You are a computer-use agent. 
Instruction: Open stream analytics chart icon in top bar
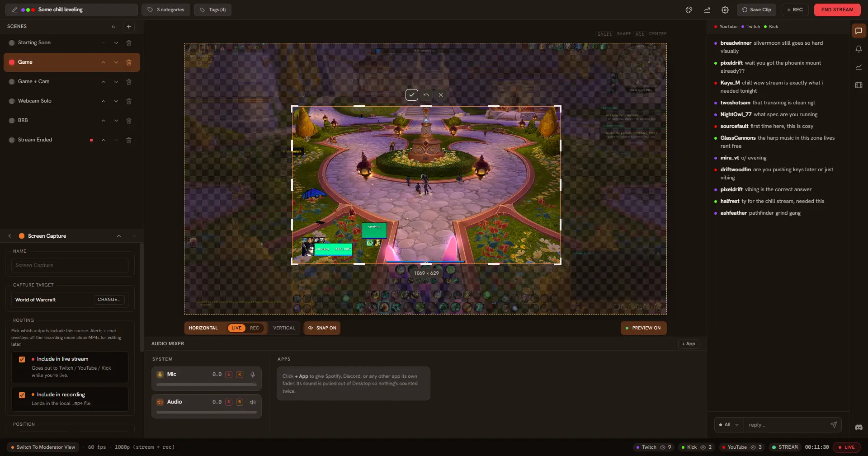[x=707, y=10]
